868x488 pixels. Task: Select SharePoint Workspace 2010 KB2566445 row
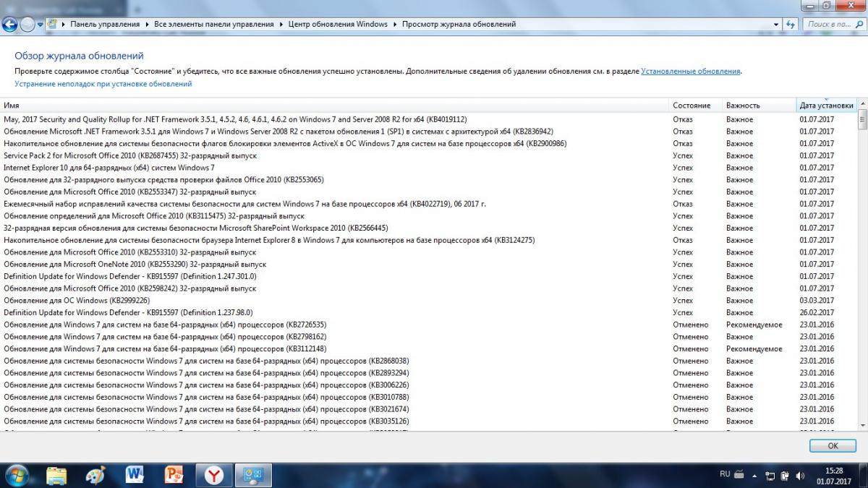tap(429, 228)
